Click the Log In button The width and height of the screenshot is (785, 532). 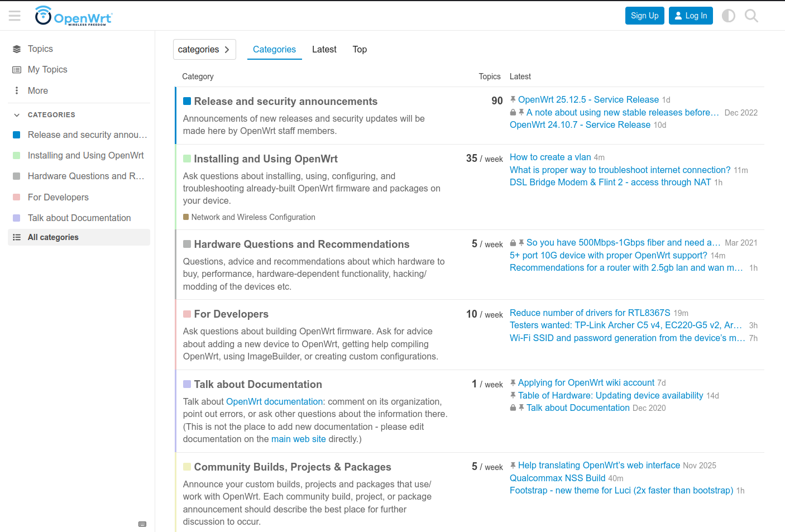pos(691,16)
